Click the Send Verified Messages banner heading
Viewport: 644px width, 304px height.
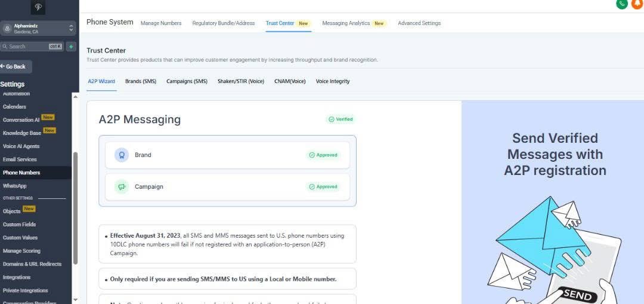pos(555,154)
